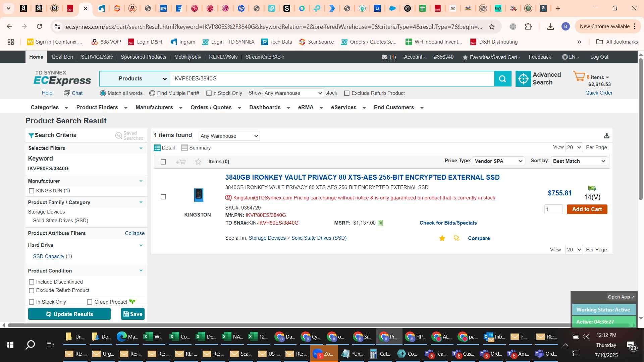The height and width of the screenshot is (362, 644).
Task: Check the KINGSTON manufacturer filter
Action: (x=32, y=191)
